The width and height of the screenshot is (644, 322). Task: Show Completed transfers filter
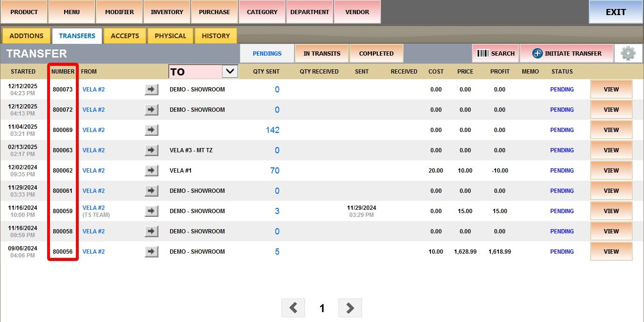click(376, 53)
